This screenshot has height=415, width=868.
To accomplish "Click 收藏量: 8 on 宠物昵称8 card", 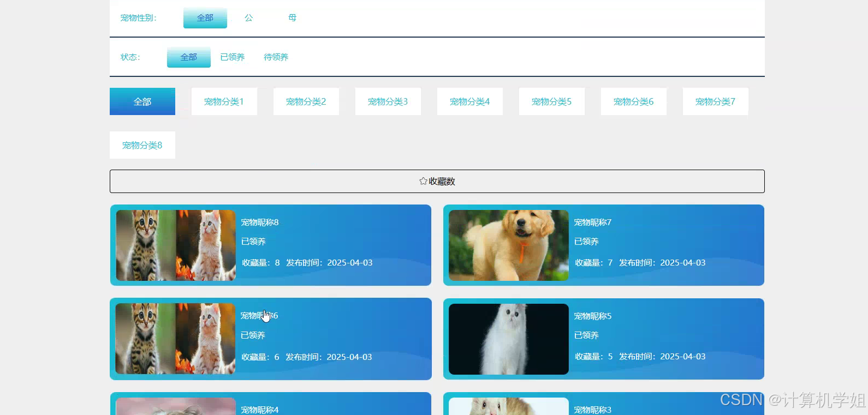I will point(261,263).
